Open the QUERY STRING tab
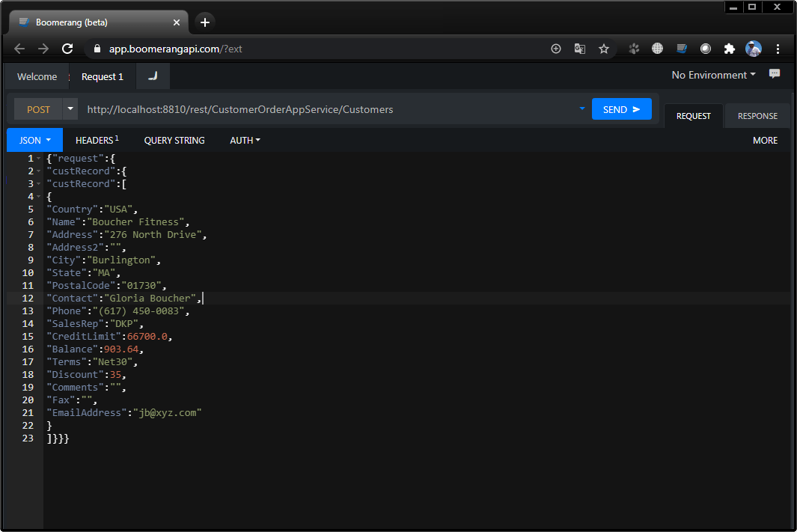Image resolution: width=797 pixels, height=532 pixels. click(174, 140)
